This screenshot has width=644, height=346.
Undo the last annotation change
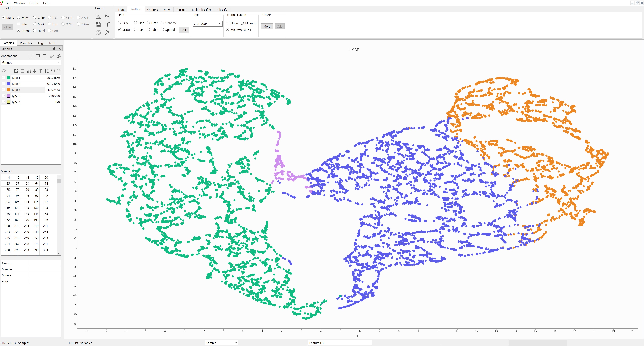(x=53, y=71)
